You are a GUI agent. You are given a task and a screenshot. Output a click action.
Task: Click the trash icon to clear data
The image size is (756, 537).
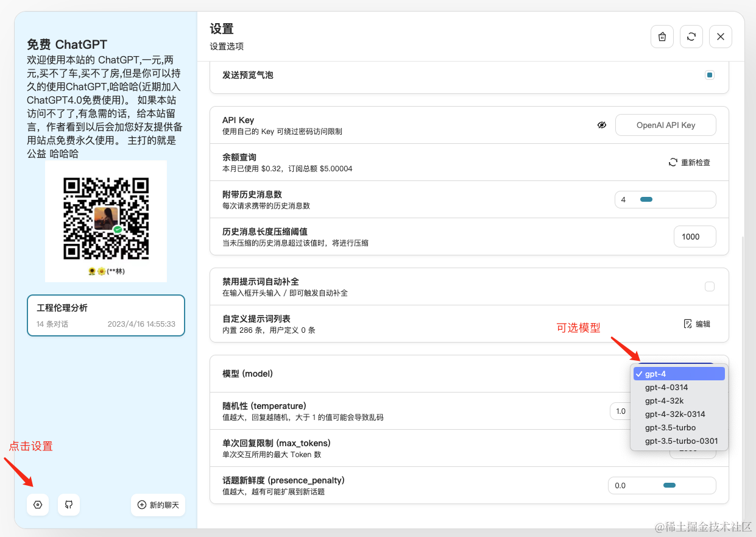(662, 37)
